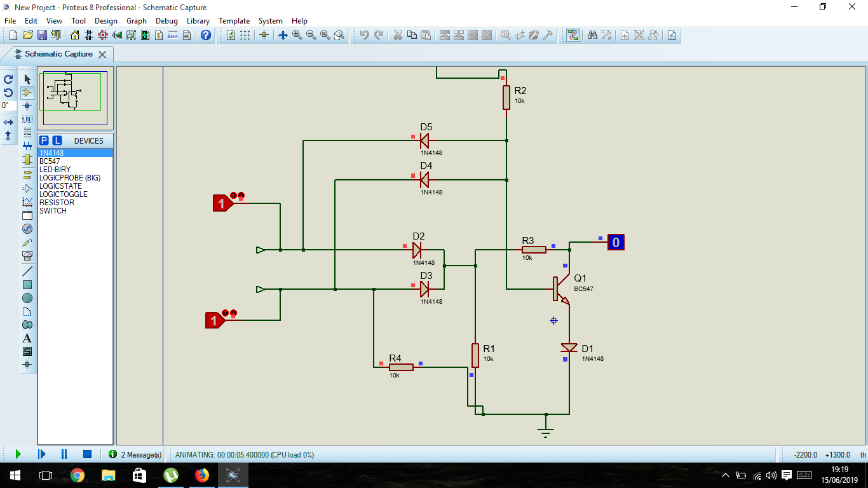Open the Template menu
The image size is (868, 488).
234,21
